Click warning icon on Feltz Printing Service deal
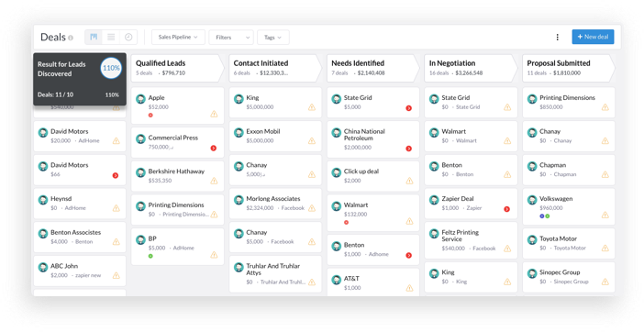 507,249
